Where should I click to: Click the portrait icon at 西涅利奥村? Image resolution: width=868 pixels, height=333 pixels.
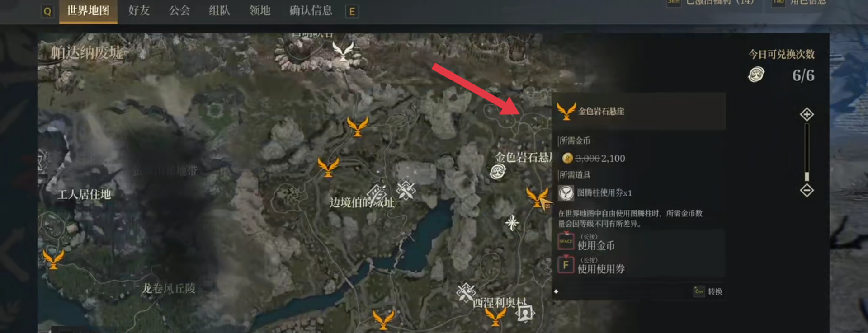[525, 313]
